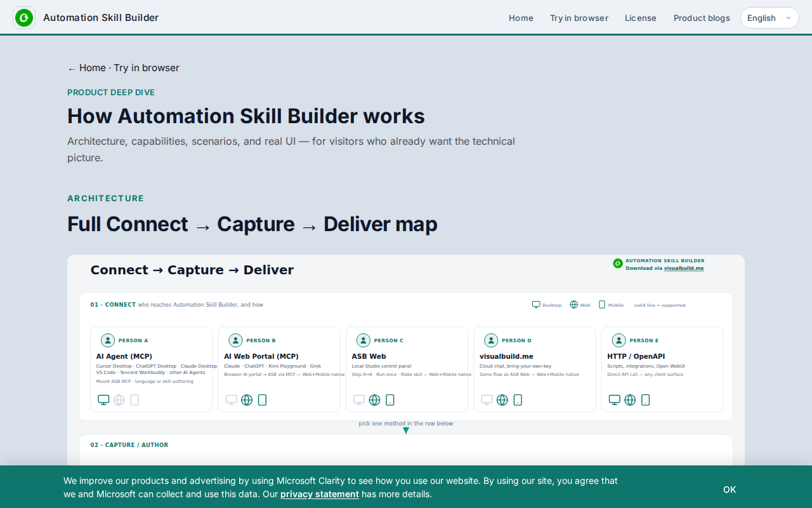812x508 pixels.
Task: Select the AI Web Portal (MCP) card title
Action: (261, 356)
